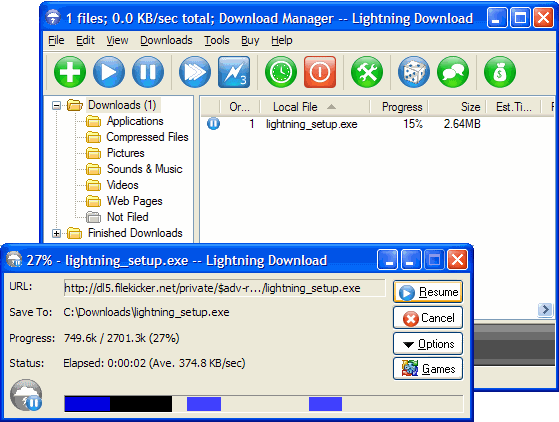Click the segmented download progress bar

tap(264, 403)
